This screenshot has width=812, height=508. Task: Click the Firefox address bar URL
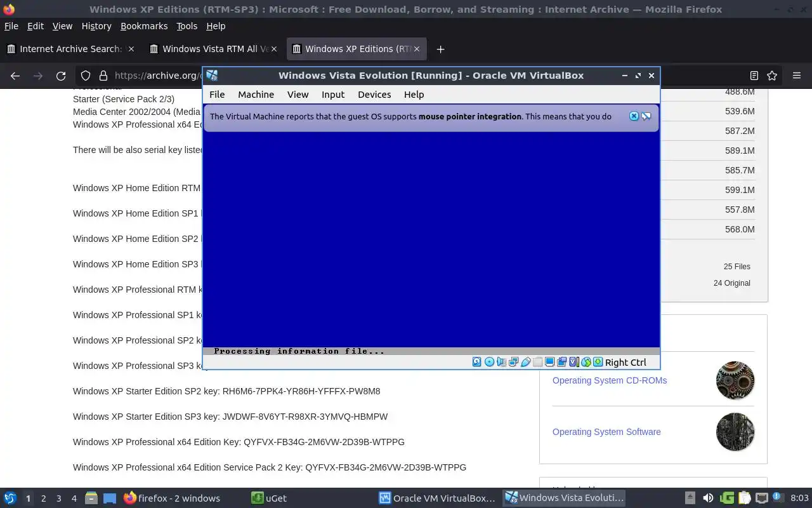159,76
